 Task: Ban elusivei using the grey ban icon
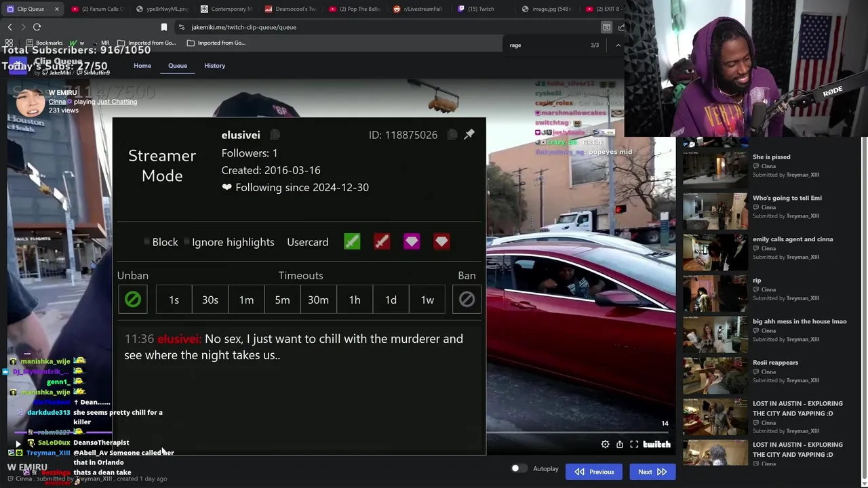coord(467,300)
